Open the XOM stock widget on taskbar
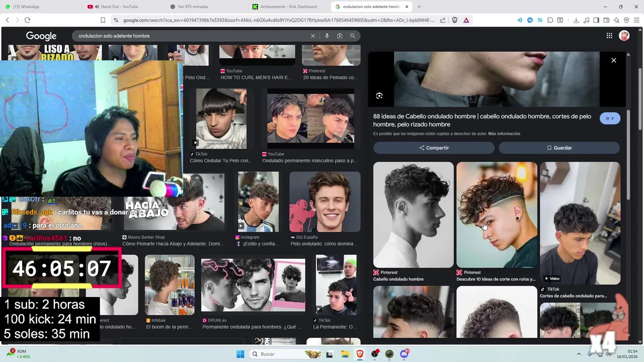 tap(18, 354)
